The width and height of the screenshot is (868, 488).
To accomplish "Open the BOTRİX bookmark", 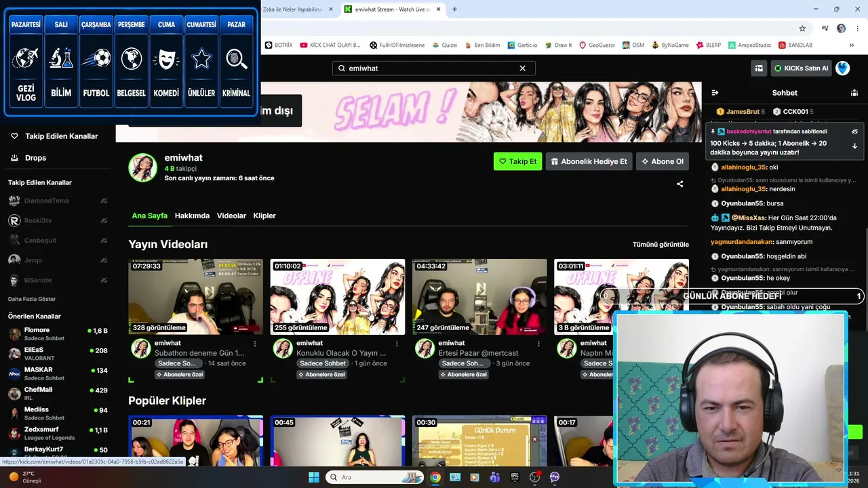I will pos(279,45).
